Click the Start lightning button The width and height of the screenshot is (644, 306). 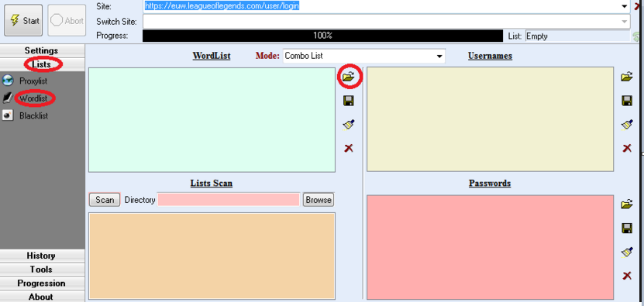(x=24, y=21)
